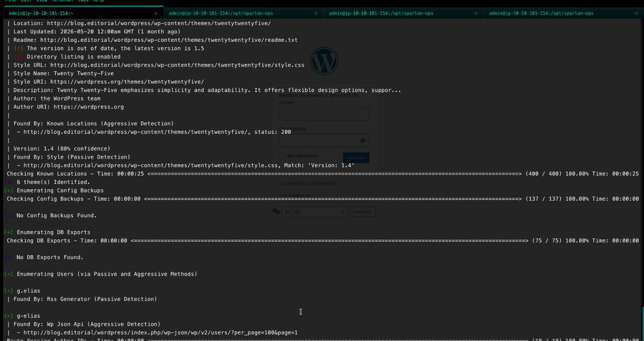Close the third /opt/spartan-ops tab
Viewport: 644px width, 341px height.
tap(476, 13)
